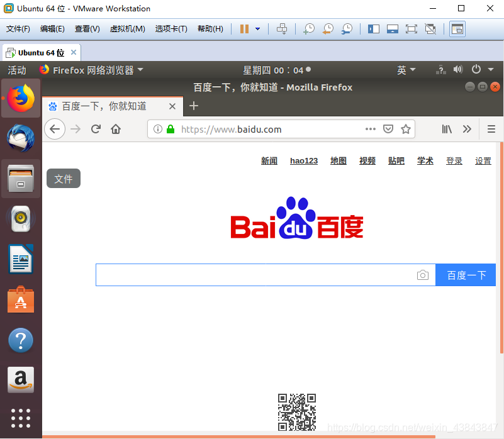Close the 百度一下 Firefox tab
Screen dimensions: 504x439
[x=172, y=106]
